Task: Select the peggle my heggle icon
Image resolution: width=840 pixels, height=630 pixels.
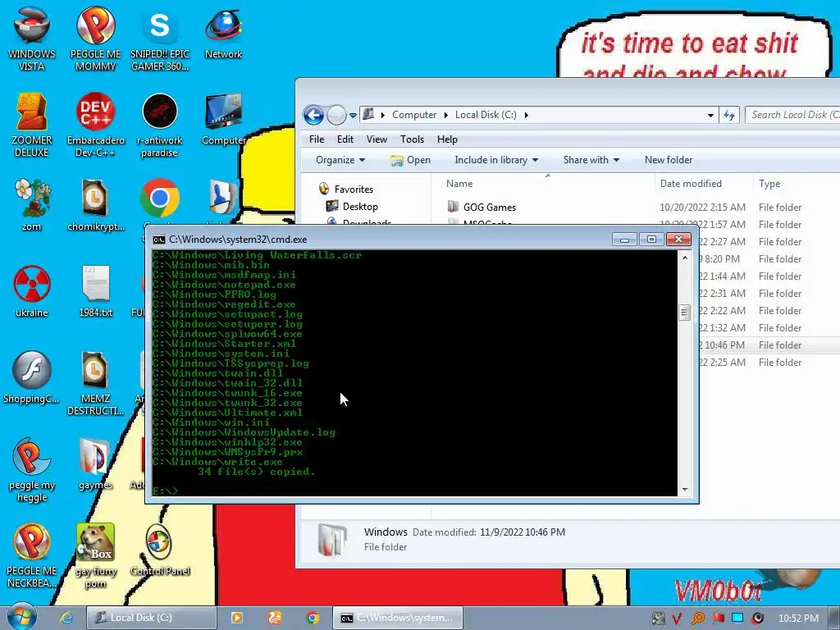Action: click(x=32, y=470)
